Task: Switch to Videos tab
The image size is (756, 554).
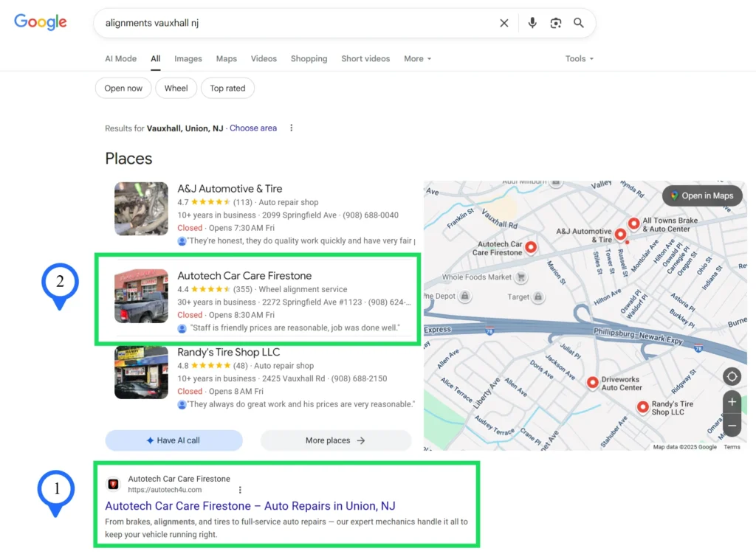Action: (264, 59)
